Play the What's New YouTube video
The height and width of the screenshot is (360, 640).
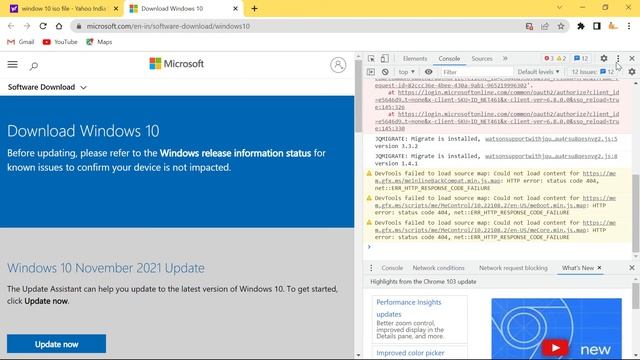(x=555, y=348)
